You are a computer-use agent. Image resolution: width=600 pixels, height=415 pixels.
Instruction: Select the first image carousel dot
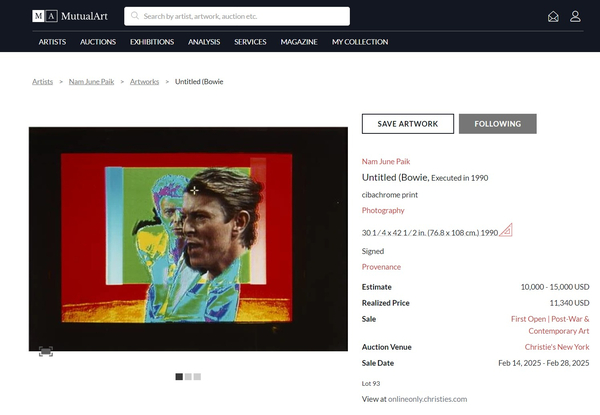(x=179, y=377)
